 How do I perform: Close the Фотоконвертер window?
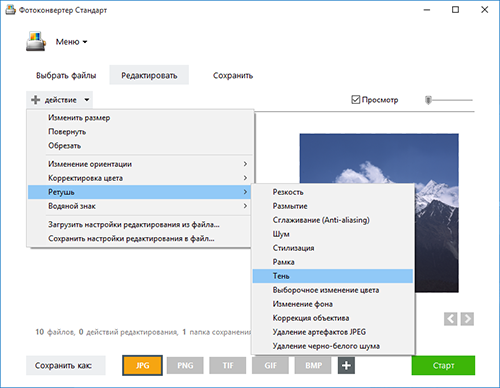click(485, 10)
